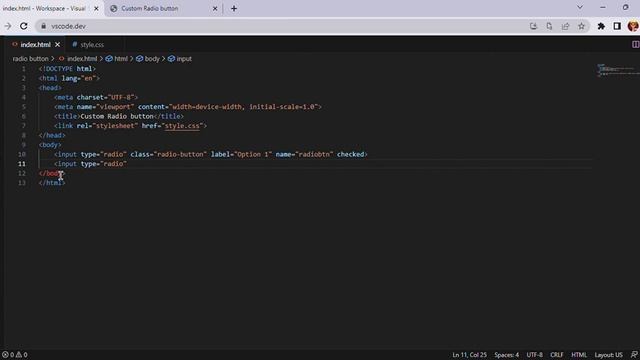Open the Extensions puzzle icon
Screen dimensions: 640x360
[601, 26]
